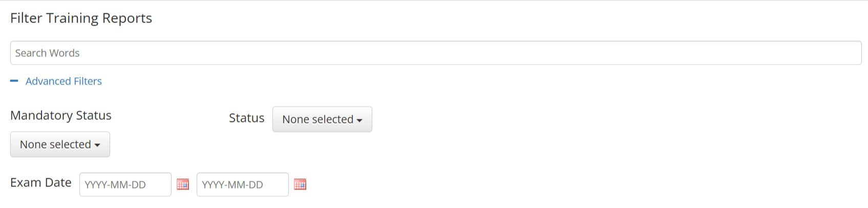Click the Filter Training Reports heading
The height and width of the screenshot is (208, 868).
81,18
